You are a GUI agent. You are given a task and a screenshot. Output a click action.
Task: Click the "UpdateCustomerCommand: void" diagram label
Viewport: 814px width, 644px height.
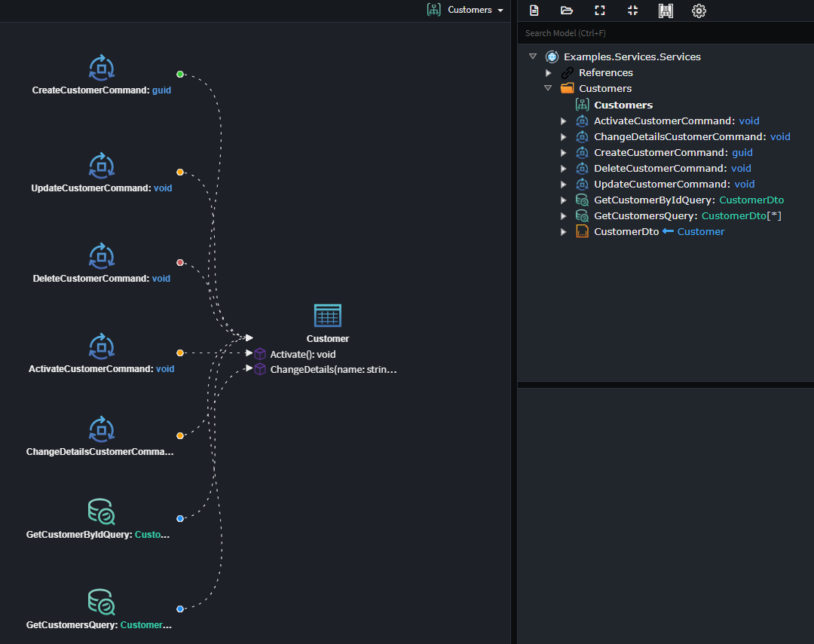click(x=102, y=188)
